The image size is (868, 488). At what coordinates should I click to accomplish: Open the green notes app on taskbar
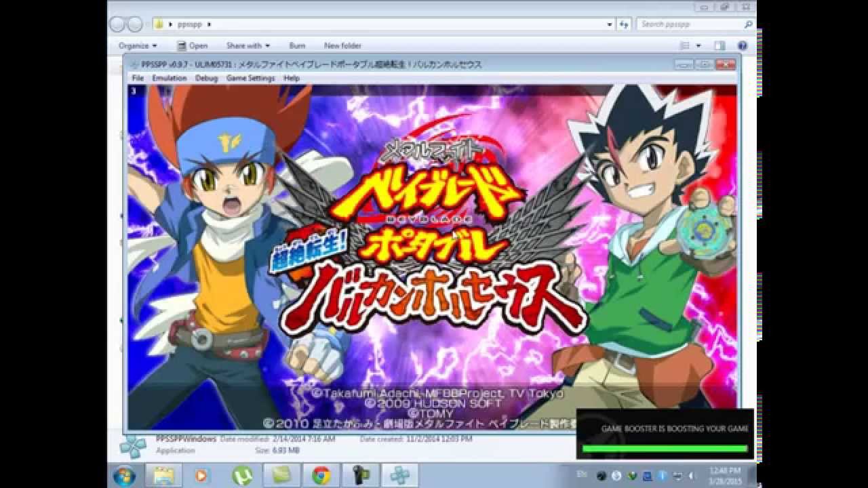pyautogui.click(x=281, y=475)
